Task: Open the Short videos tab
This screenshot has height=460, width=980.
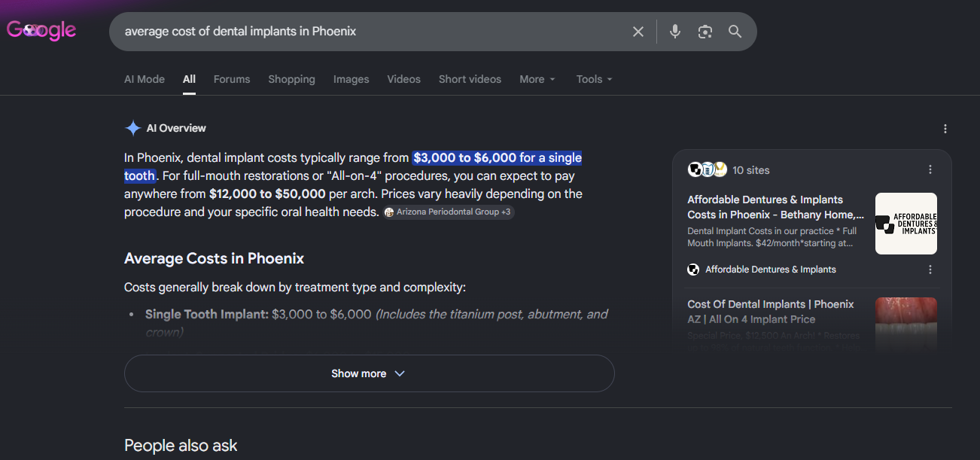Action: (470, 79)
